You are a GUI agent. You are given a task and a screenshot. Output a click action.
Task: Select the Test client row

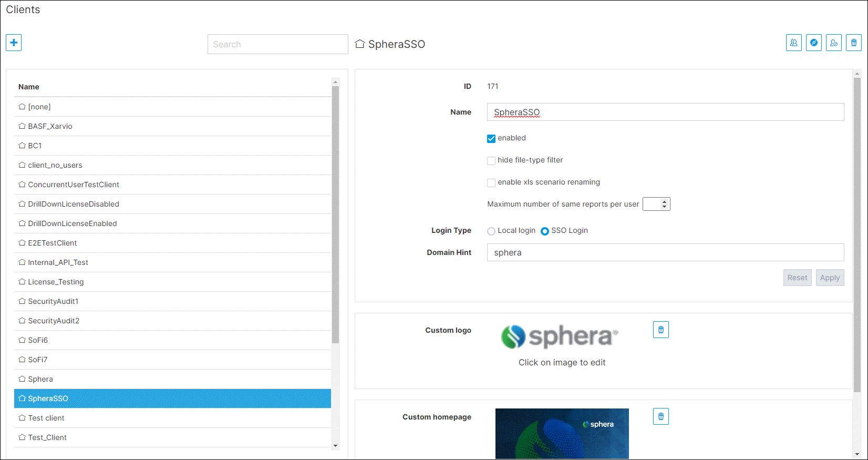click(x=172, y=418)
